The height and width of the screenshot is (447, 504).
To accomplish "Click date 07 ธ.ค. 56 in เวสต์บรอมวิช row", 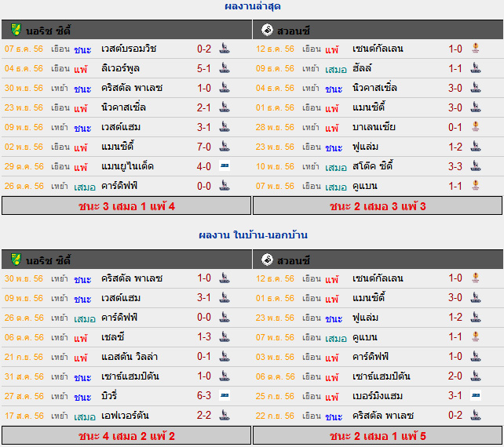I will pos(24,49).
